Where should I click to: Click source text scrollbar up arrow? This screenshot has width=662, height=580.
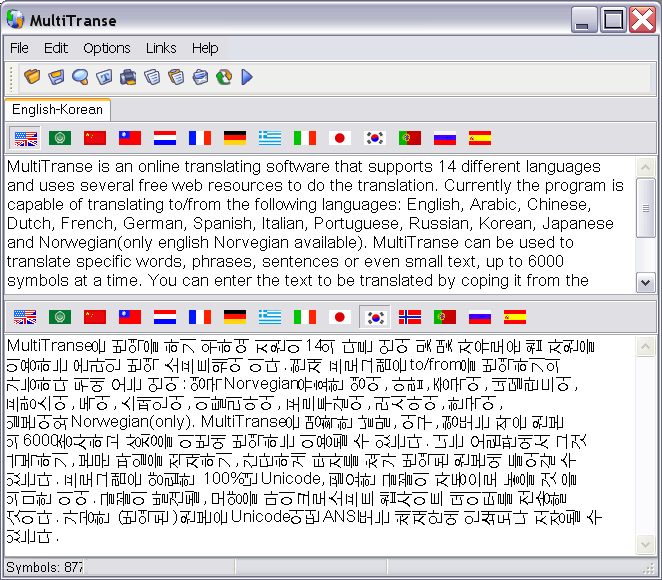[645, 168]
